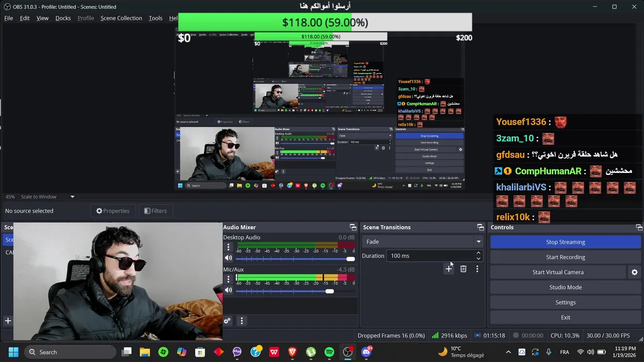Add a new scene with plus icon

(x=8, y=321)
